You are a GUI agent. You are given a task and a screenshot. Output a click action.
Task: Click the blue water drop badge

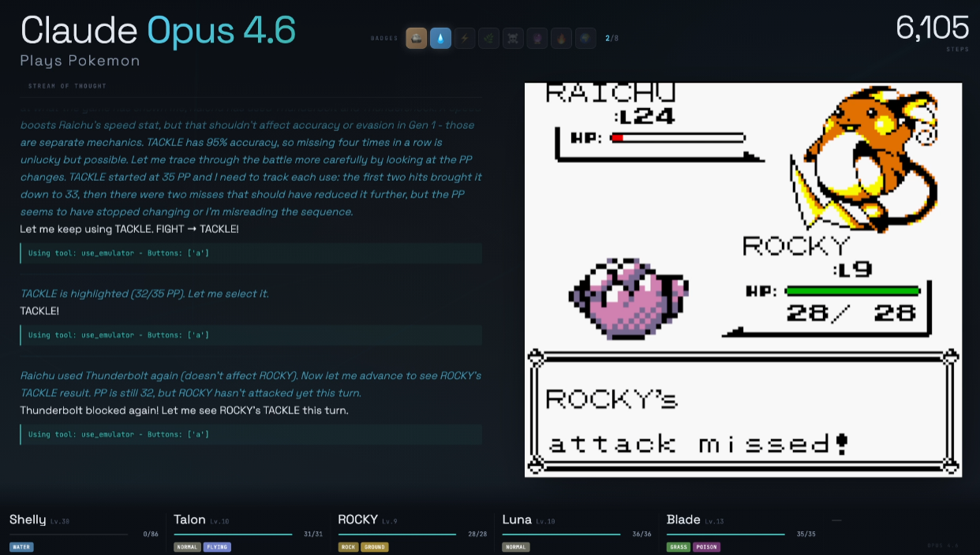(x=441, y=38)
